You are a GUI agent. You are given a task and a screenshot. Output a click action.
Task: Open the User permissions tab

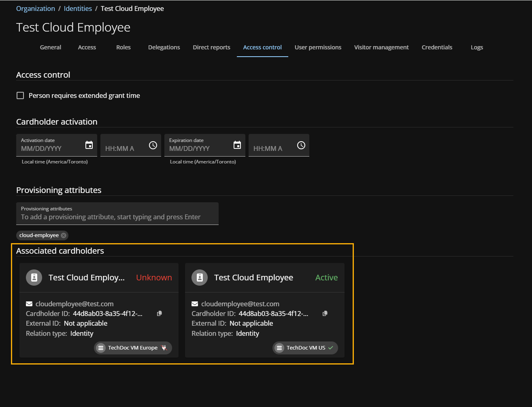coord(318,47)
